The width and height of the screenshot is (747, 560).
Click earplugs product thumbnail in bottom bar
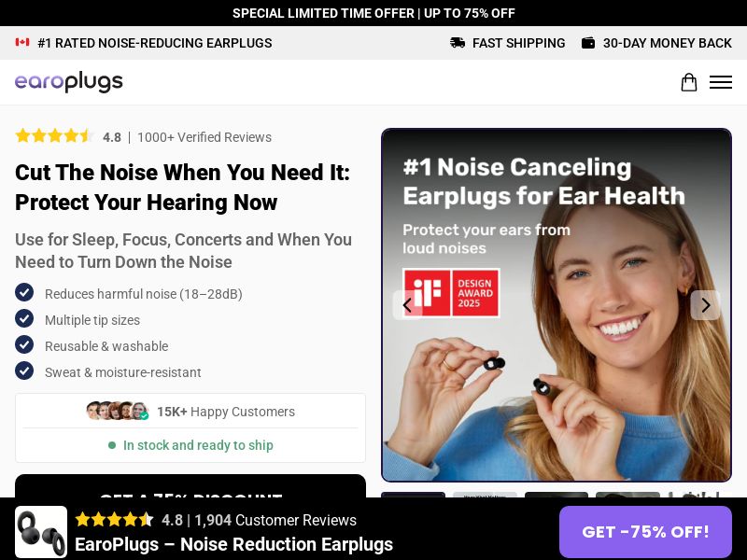coord(41,532)
